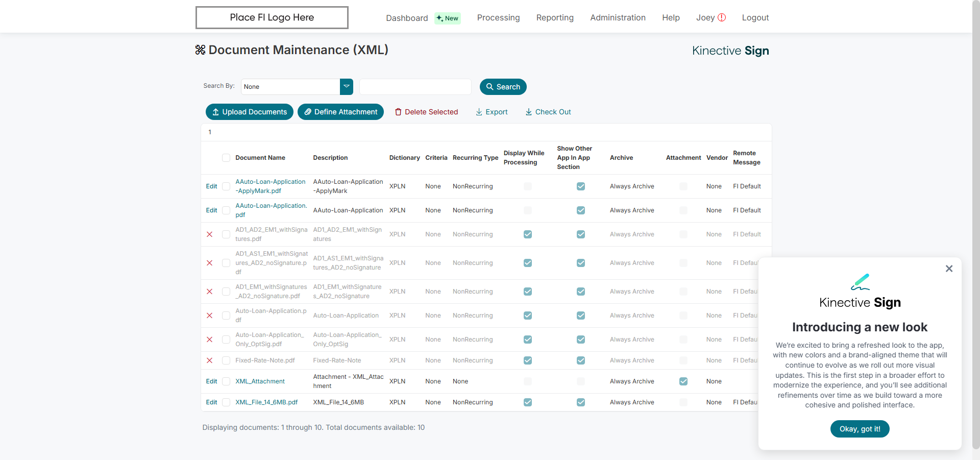
Task: Click the red X beside Auto-Loan-Application.pdf row
Action: 209,316
